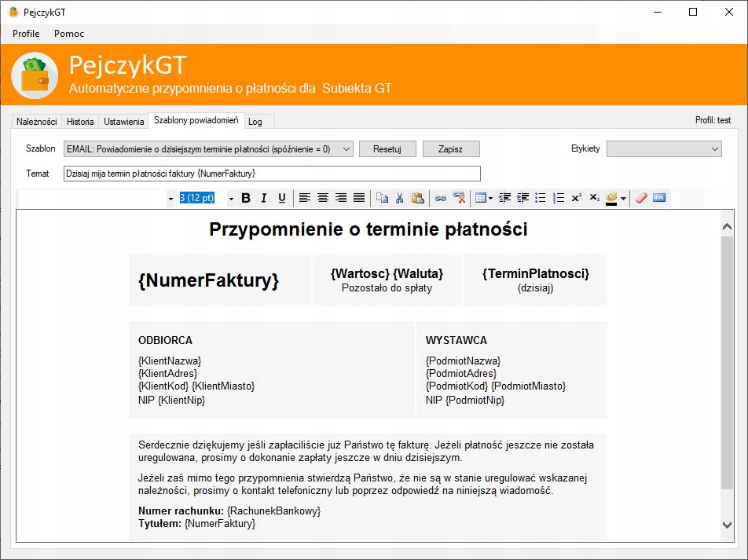The image size is (748, 560).
Task: Click the Pozostało do spłaty text
Action: [387, 288]
